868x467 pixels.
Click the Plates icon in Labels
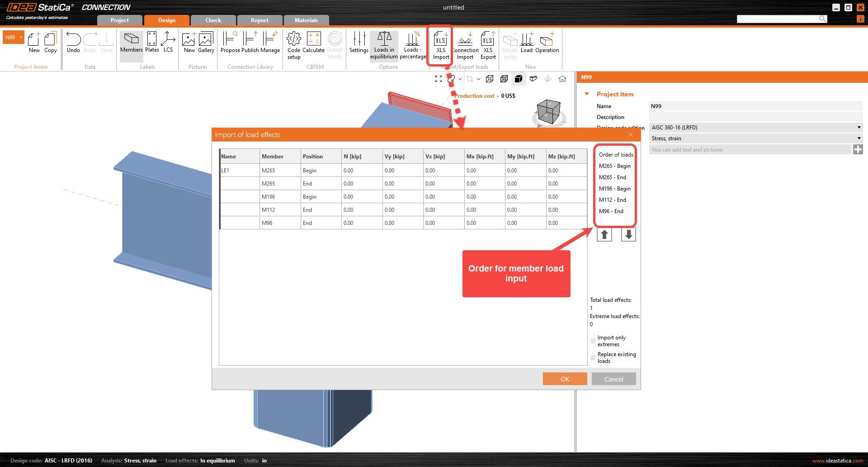pos(152,43)
